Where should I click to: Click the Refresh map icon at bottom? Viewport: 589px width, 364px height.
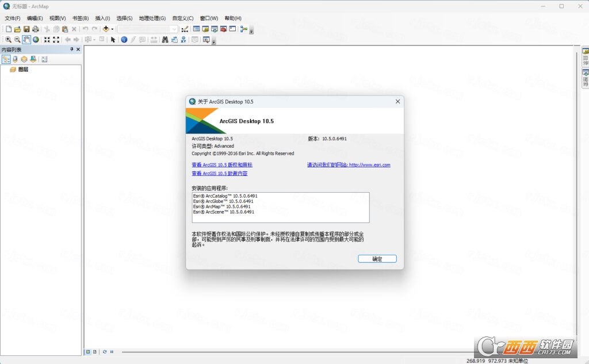(x=105, y=352)
